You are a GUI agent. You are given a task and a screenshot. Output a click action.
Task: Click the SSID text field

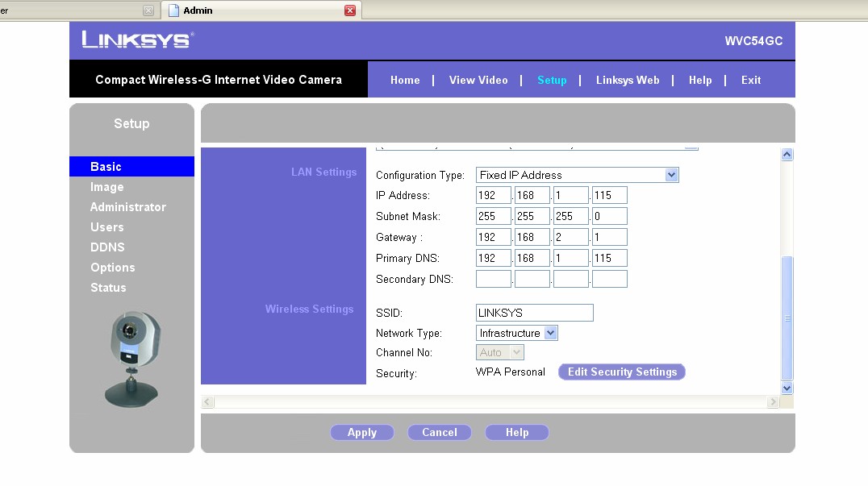click(x=534, y=313)
